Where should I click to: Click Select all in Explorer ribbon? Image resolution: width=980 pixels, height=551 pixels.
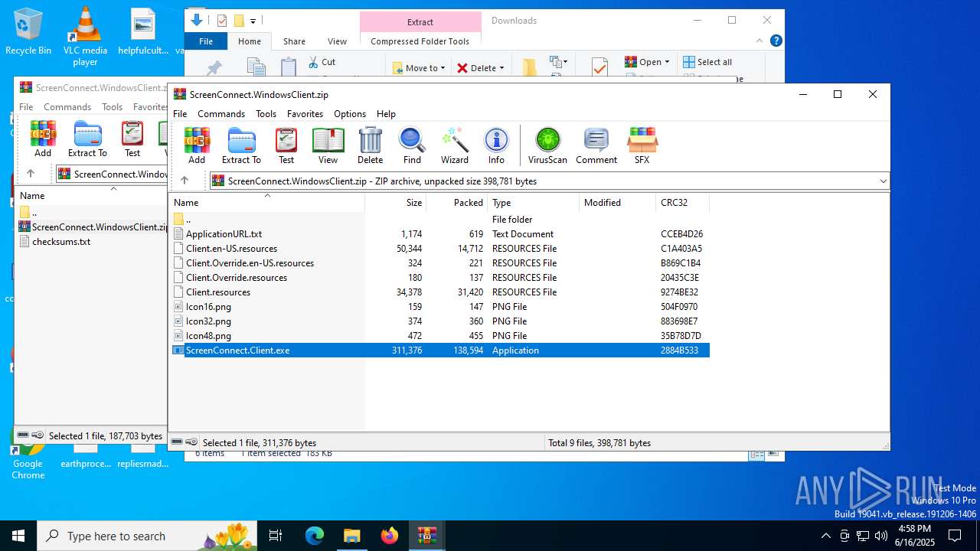707,62
